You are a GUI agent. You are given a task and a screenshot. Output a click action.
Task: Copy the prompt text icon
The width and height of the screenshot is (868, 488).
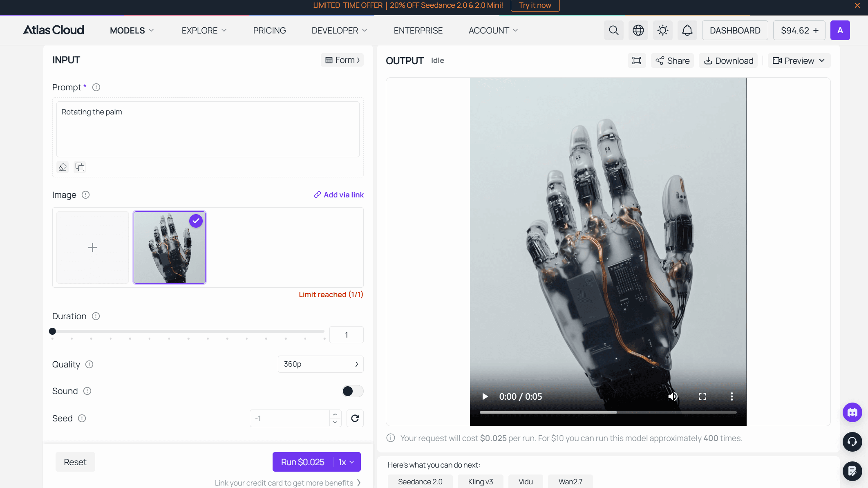80,167
